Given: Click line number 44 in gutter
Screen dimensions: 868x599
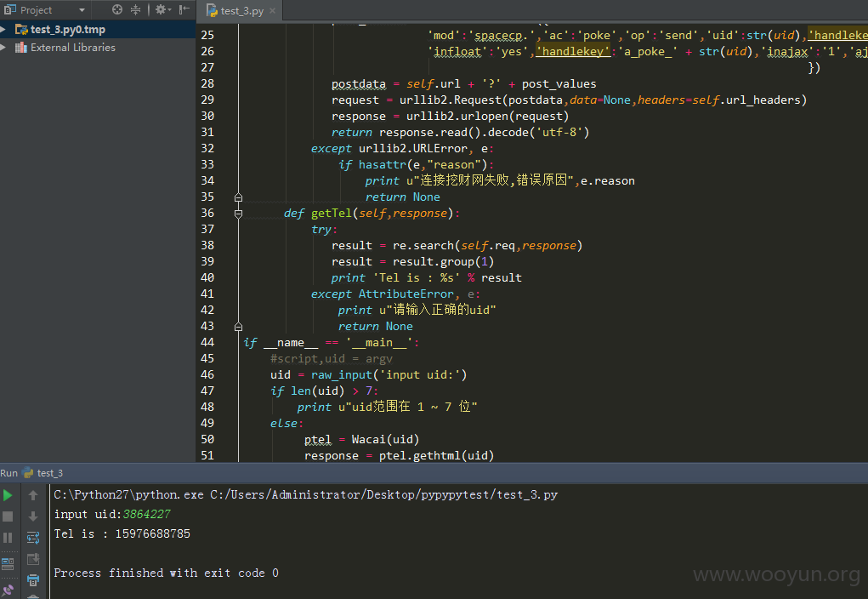Looking at the screenshot, I should 207,342.
